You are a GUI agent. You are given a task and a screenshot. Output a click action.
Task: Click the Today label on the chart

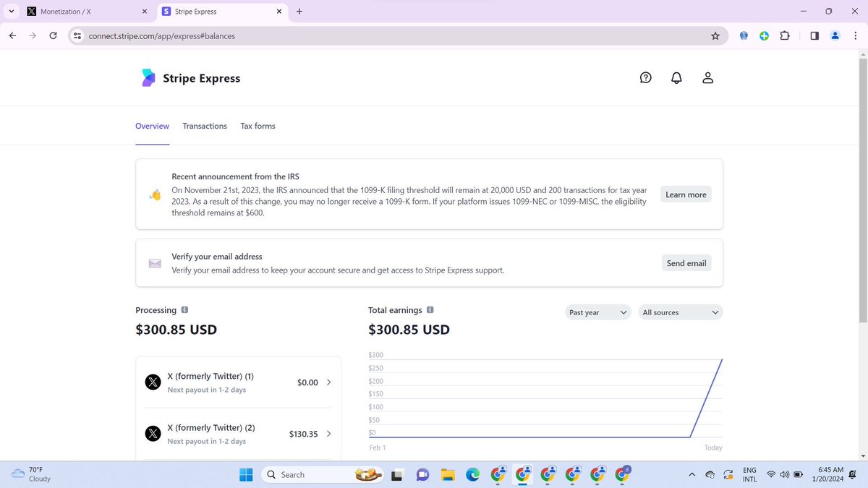(713, 448)
